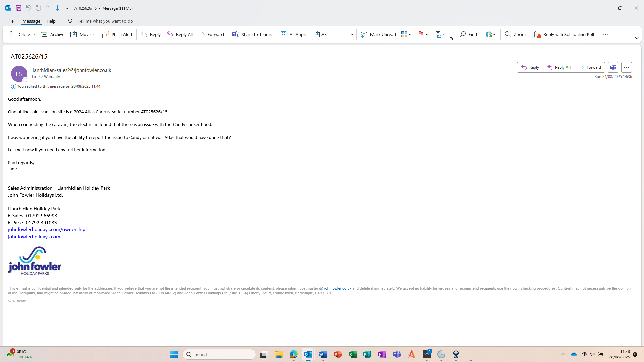Open the Assign Policy dropdown

pyautogui.click(x=440, y=34)
